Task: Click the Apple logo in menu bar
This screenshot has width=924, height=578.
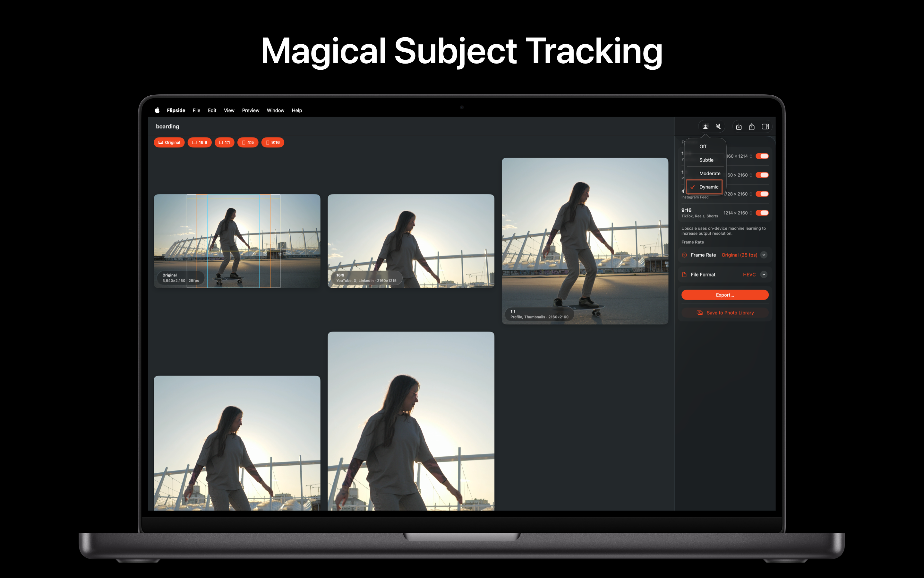Action: 157,110
